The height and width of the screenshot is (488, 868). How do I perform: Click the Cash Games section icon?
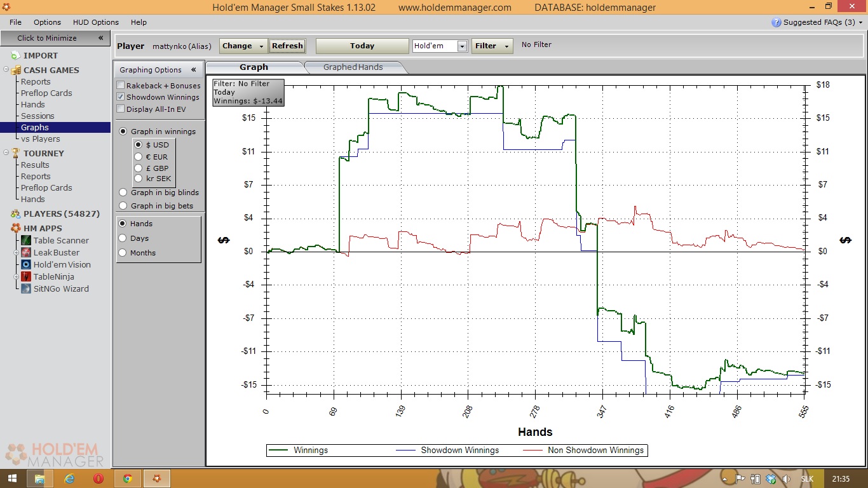point(16,71)
